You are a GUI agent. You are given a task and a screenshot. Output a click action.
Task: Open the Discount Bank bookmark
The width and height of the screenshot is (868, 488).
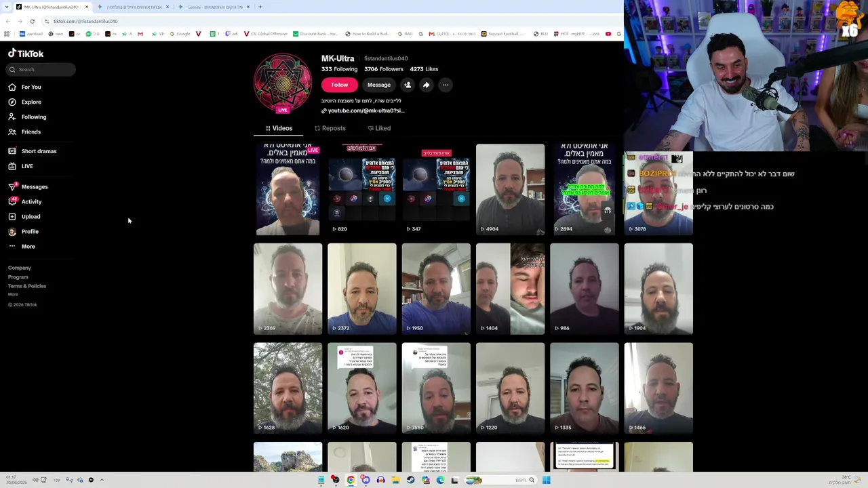[x=315, y=34]
